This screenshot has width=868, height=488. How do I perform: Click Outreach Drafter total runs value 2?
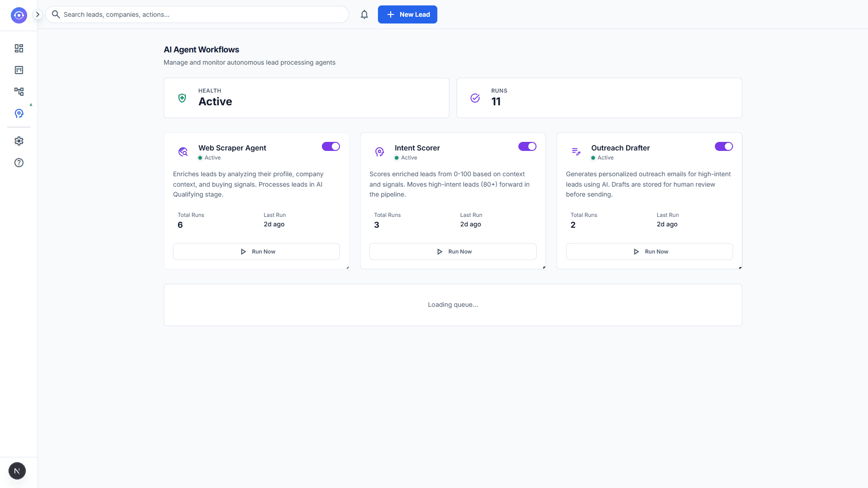click(x=573, y=225)
